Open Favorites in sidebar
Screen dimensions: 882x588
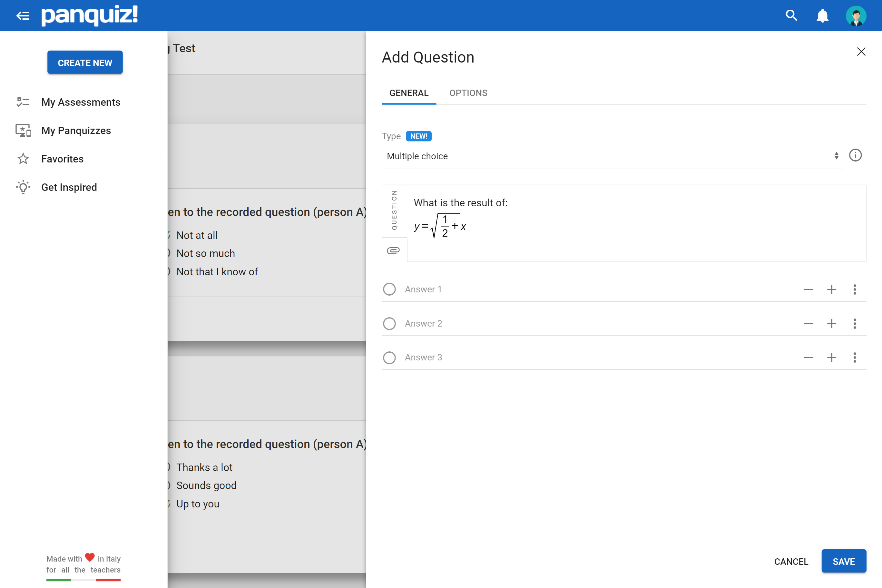point(62,159)
